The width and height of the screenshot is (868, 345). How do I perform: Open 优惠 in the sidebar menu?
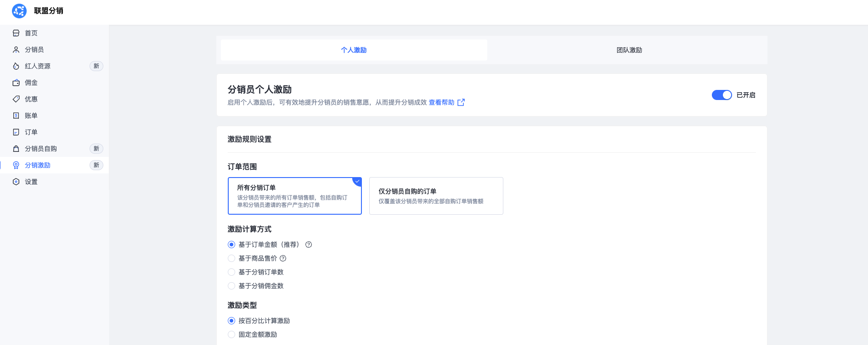click(55, 99)
